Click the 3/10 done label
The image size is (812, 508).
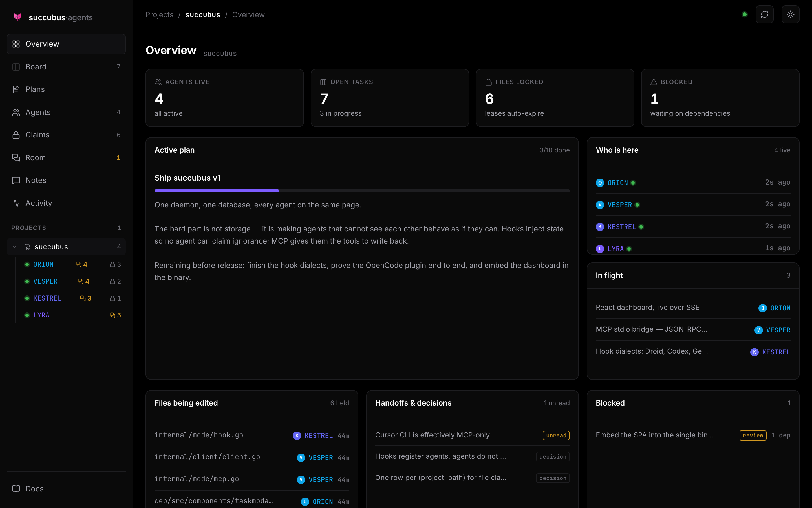click(x=554, y=150)
